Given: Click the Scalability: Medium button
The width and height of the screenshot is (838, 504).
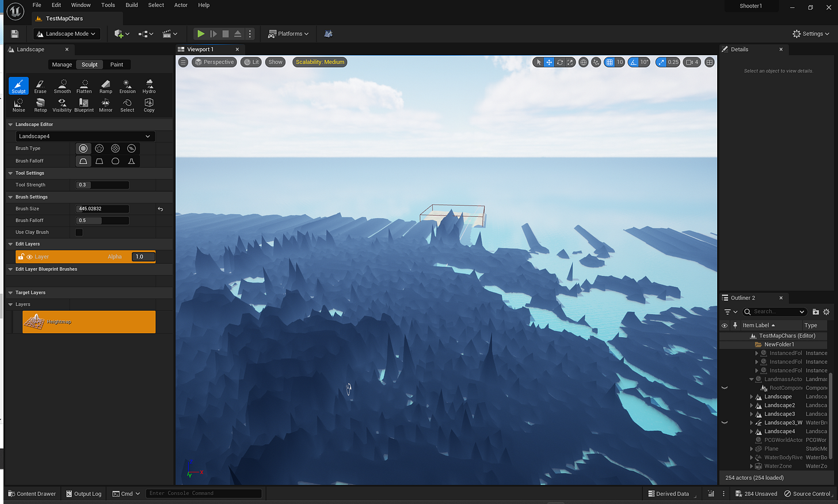Looking at the screenshot, I should pos(320,62).
